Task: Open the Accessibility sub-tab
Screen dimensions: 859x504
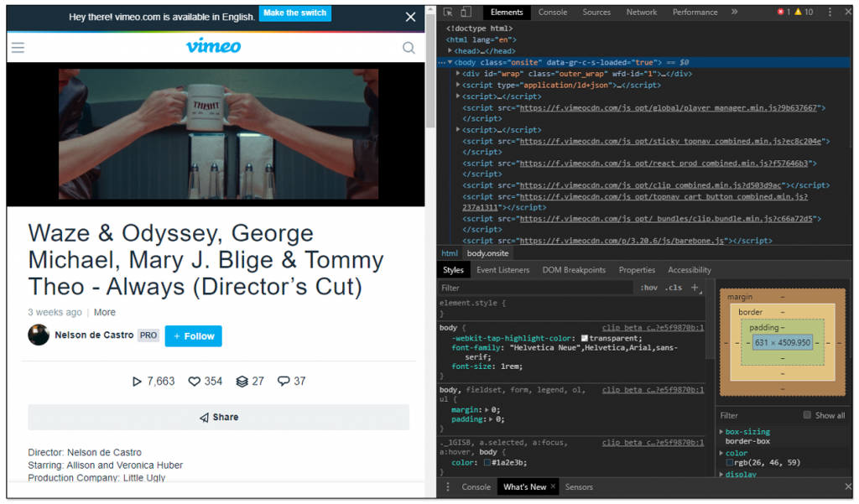Action: pos(690,270)
